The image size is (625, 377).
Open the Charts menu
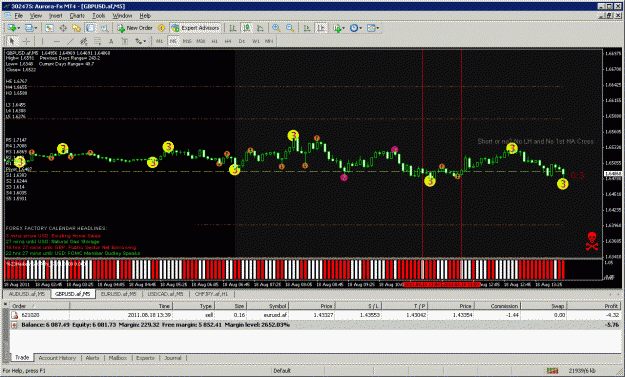77,16
